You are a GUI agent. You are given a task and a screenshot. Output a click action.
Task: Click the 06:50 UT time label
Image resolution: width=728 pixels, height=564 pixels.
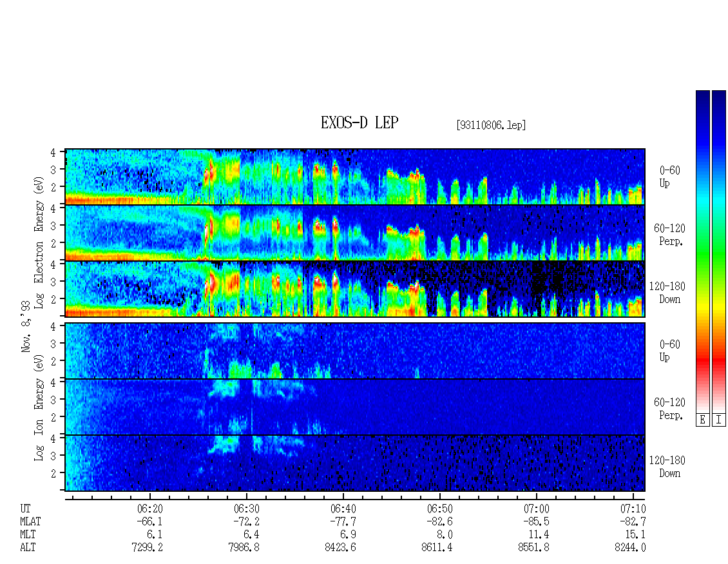(x=439, y=509)
